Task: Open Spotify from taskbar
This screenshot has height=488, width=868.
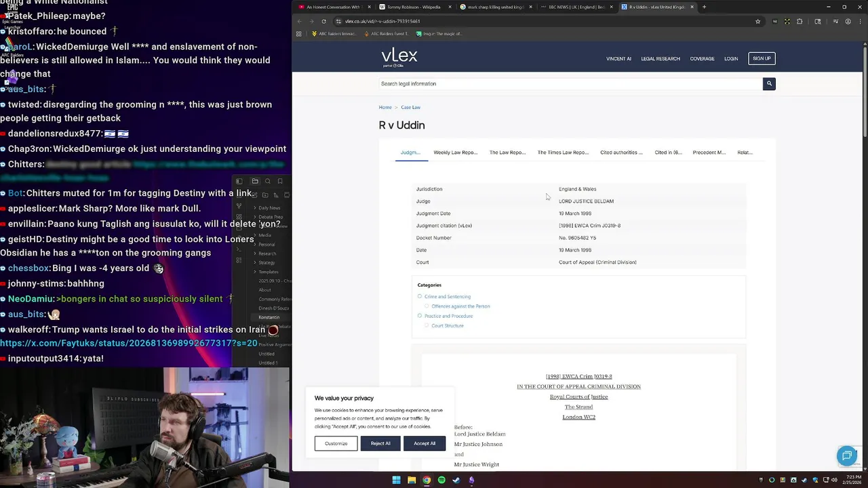Action: [441, 480]
